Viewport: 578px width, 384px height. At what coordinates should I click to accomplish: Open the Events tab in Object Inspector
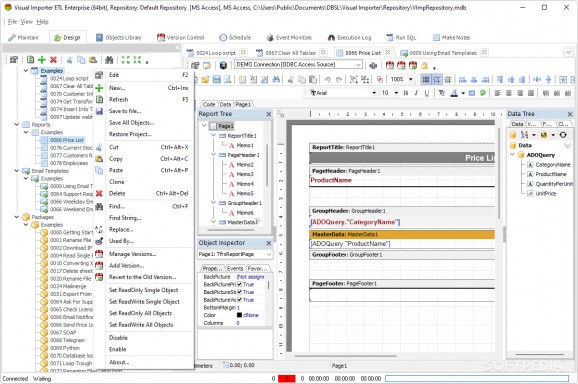coord(235,268)
